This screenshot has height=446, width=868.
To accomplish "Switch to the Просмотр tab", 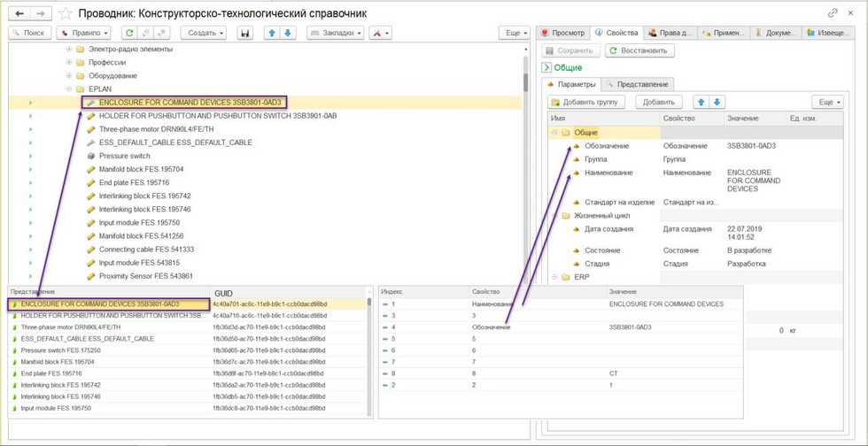I will click(x=563, y=33).
